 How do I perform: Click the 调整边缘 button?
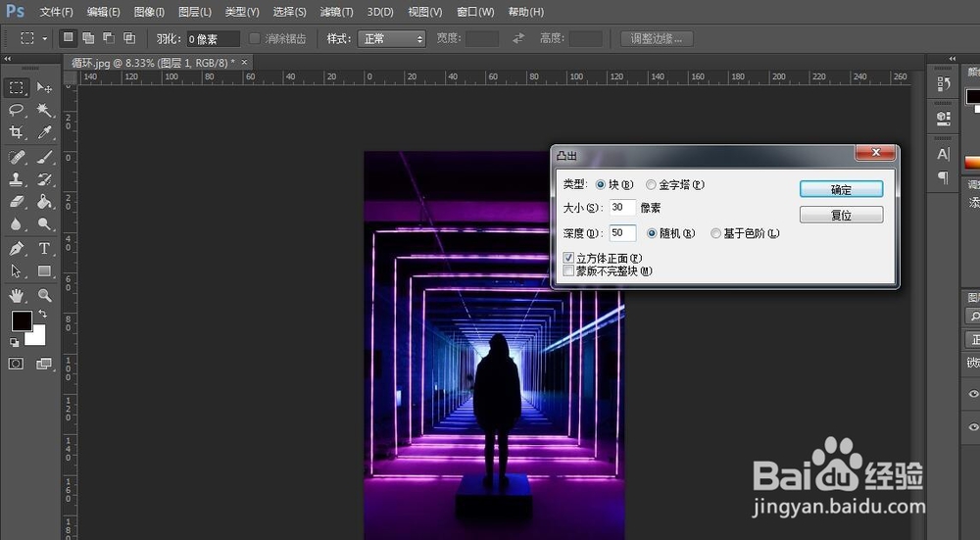pyautogui.click(x=657, y=39)
